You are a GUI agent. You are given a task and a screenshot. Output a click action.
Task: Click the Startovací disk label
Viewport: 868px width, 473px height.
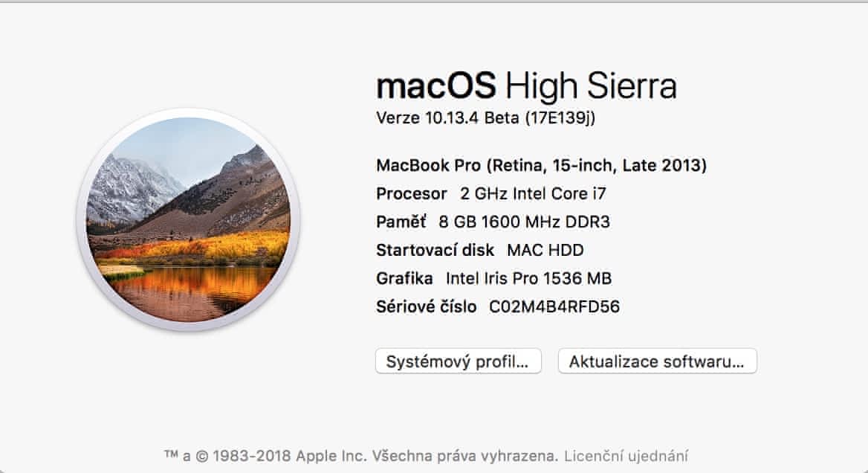coord(435,250)
